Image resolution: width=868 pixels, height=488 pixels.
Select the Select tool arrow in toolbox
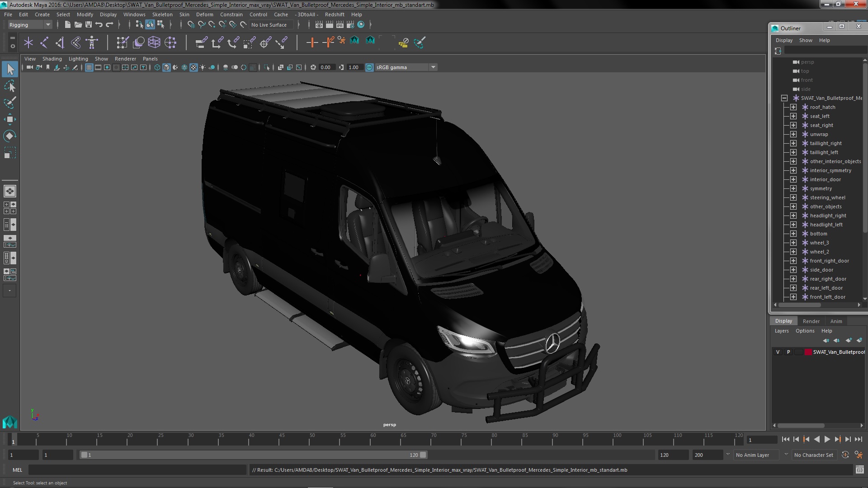point(10,69)
